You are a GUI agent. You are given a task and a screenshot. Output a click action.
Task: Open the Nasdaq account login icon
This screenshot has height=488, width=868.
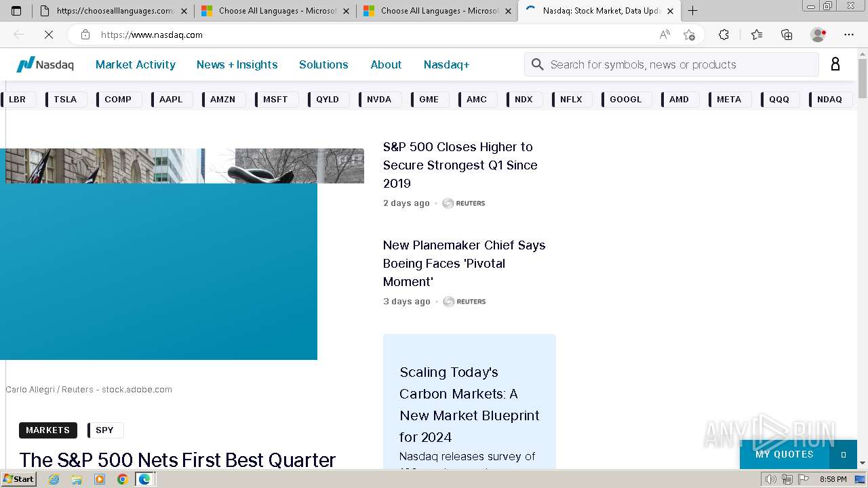tap(835, 64)
